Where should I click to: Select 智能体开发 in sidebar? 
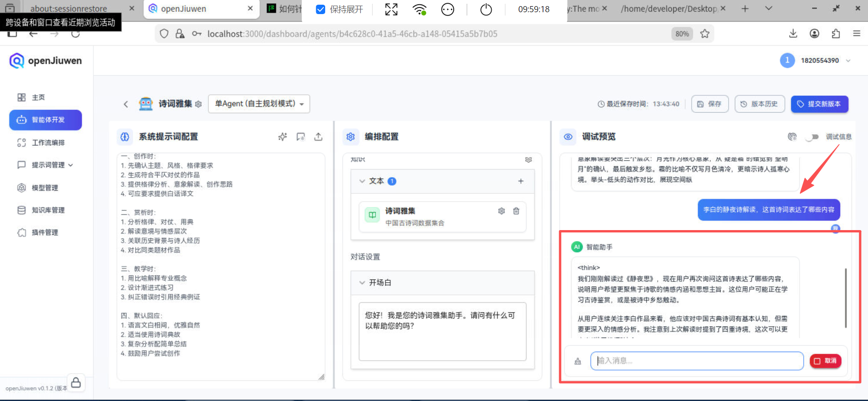pos(46,120)
